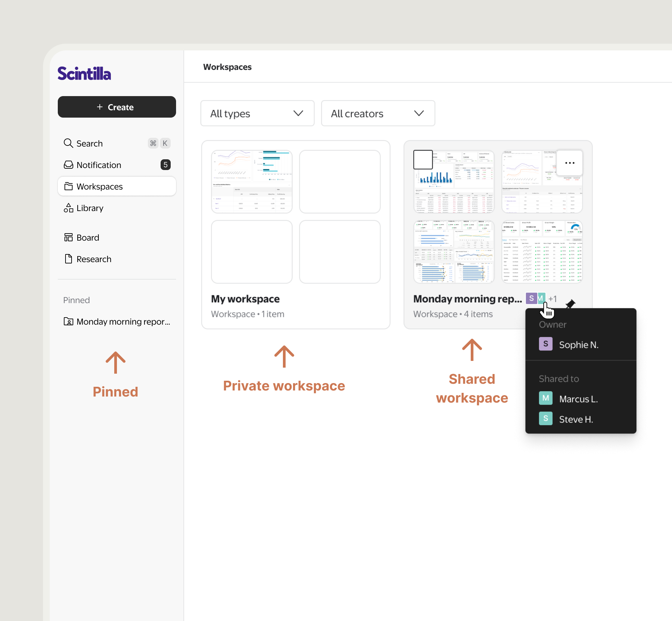Select Marcus L. in Shared to list
This screenshot has height=621, width=672.
click(579, 399)
